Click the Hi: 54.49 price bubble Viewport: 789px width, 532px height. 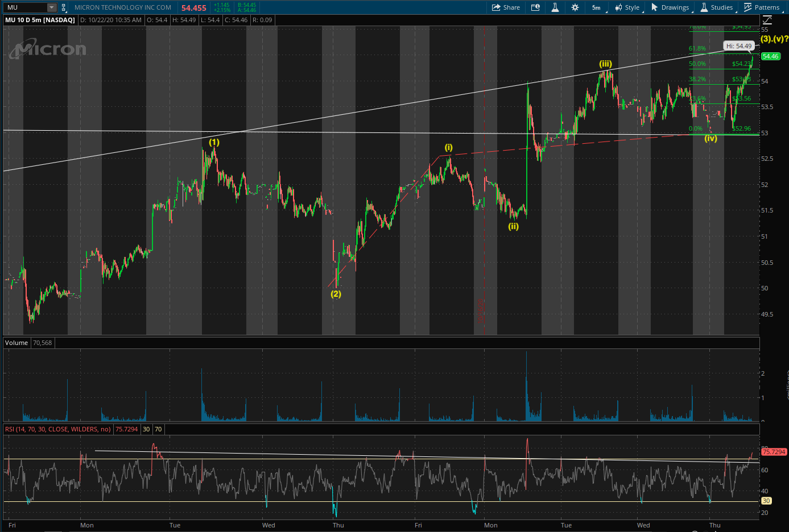pos(739,46)
